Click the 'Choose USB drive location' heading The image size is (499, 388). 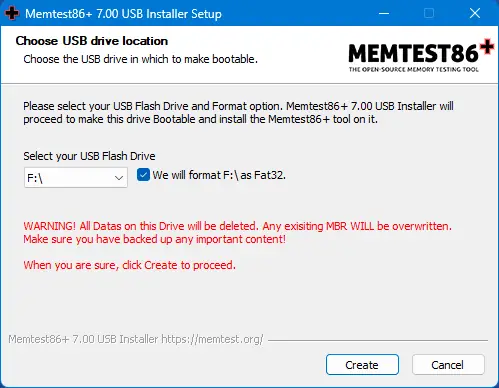point(92,41)
